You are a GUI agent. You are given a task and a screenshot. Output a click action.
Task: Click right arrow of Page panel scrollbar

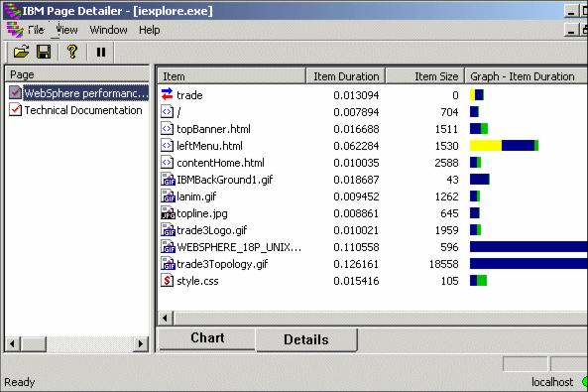pos(141,343)
